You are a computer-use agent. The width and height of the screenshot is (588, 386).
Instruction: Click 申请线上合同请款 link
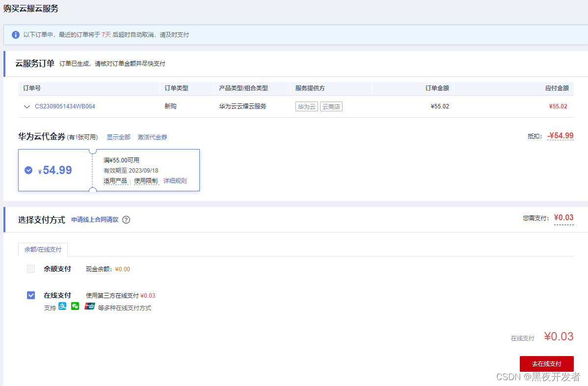[95, 220]
